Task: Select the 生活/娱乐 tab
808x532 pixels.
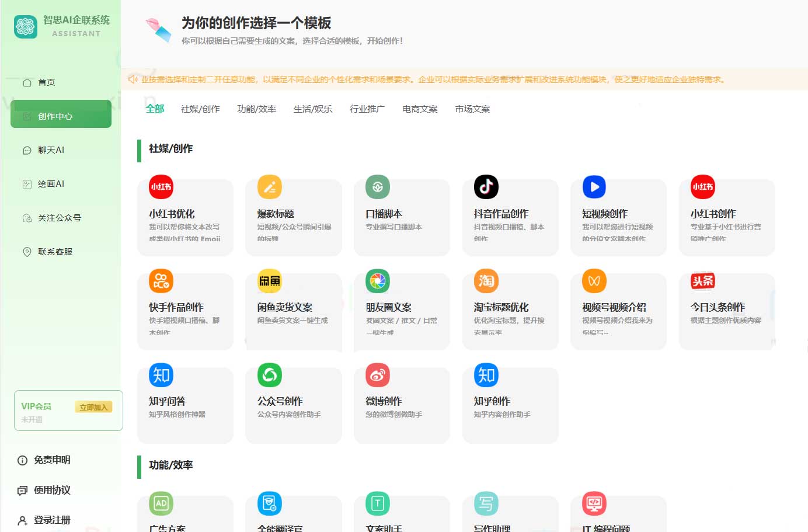Action: tap(313, 109)
